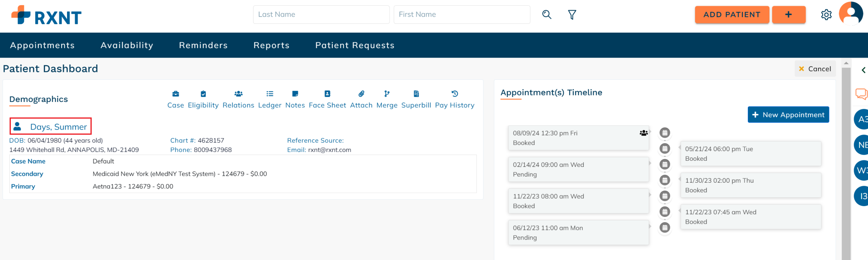Open the user profile avatar menu
This screenshot has height=260, width=868.
[851, 13]
